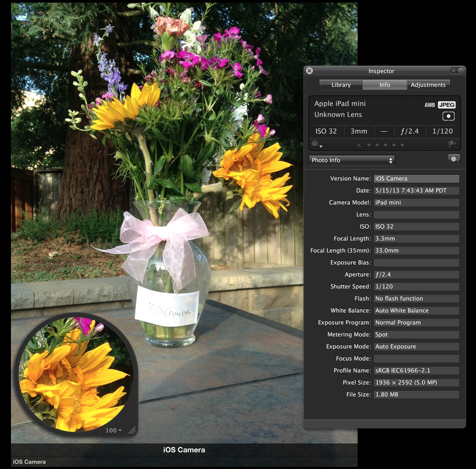
Task: Open the loupe 100 zoom dropdown
Action: (114, 430)
